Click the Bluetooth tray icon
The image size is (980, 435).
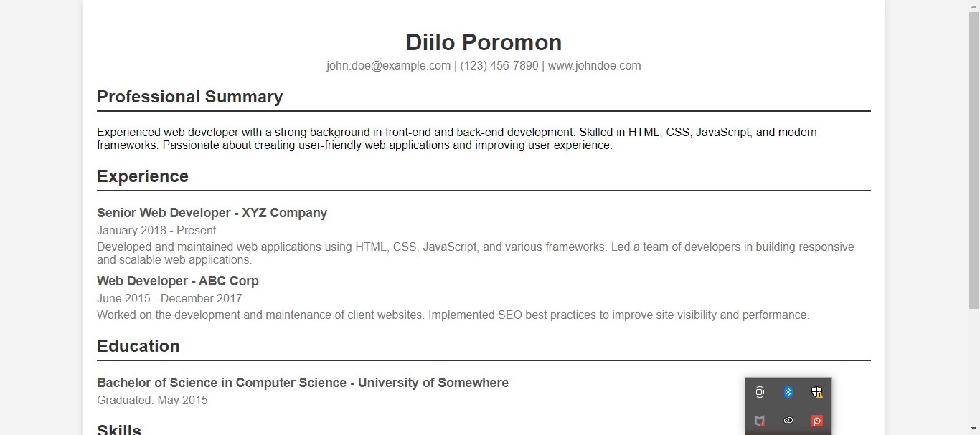click(788, 392)
